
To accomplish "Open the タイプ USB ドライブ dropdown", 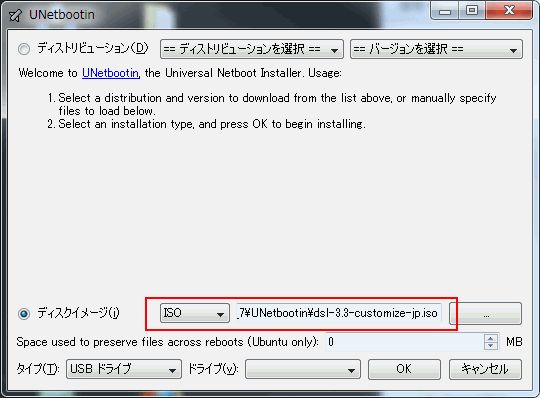I will [124, 369].
